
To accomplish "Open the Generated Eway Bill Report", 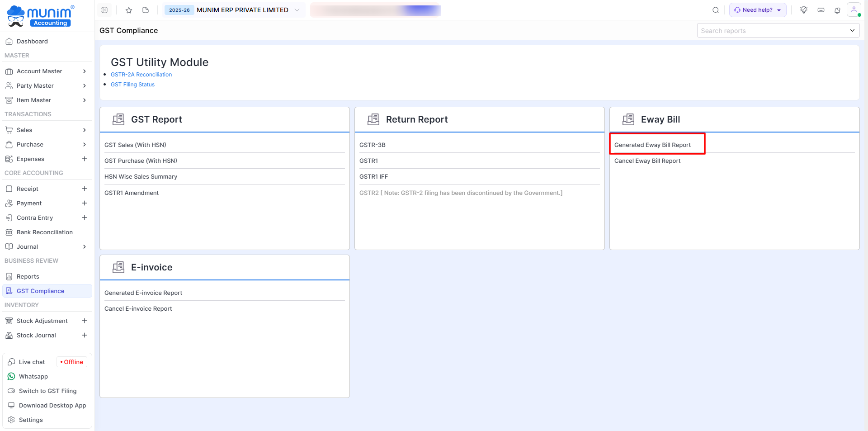I will (x=652, y=145).
